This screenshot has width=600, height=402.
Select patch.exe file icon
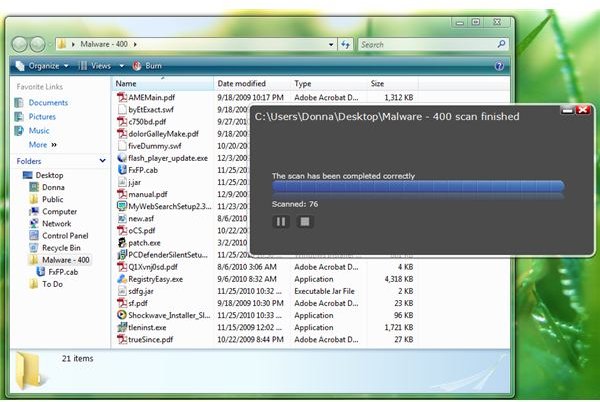pyautogui.click(x=122, y=243)
